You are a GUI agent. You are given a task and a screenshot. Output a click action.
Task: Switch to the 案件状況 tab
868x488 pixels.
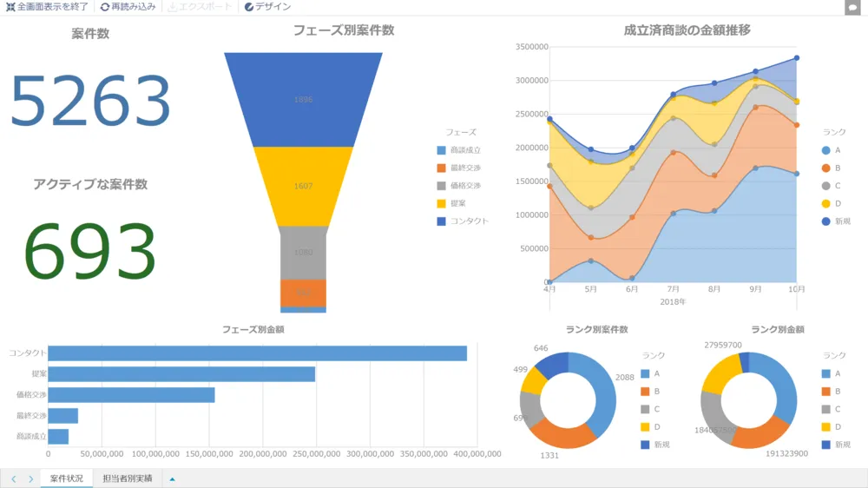[x=67, y=478]
